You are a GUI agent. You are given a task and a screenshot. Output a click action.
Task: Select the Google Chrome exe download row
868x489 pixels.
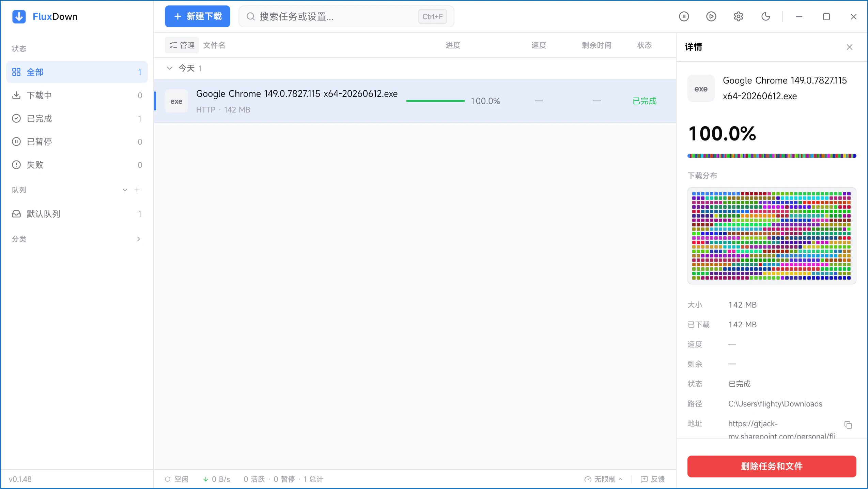[415, 101]
